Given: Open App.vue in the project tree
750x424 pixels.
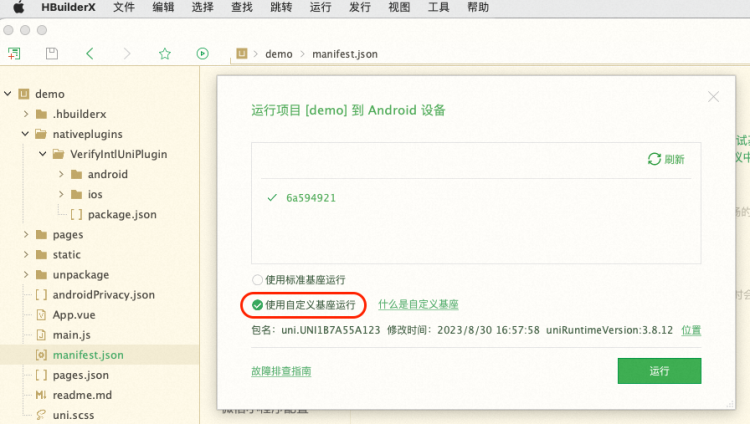Looking at the screenshot, I should [74, 315].
